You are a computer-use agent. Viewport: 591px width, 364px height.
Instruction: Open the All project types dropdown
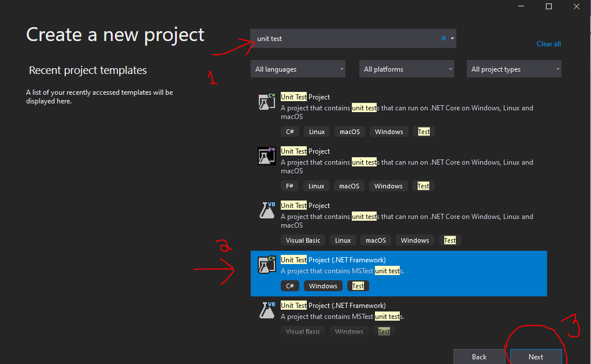(x=513, y=69)
